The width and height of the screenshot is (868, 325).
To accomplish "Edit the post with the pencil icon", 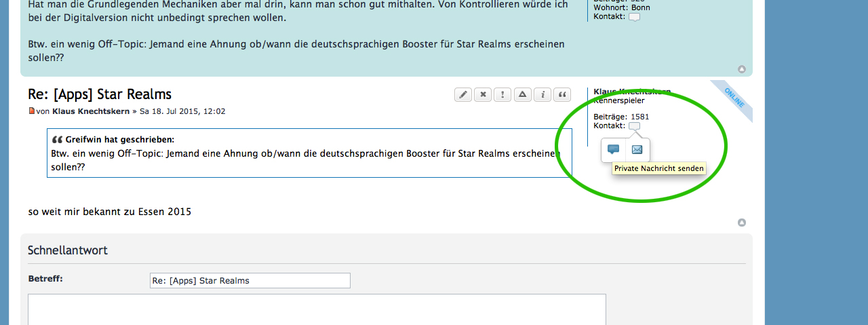I will point(463,95).
